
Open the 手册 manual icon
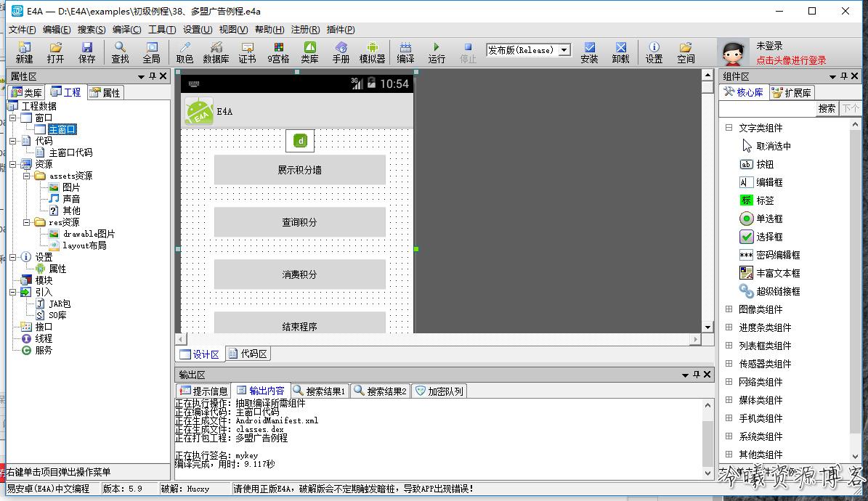[341, 52]
